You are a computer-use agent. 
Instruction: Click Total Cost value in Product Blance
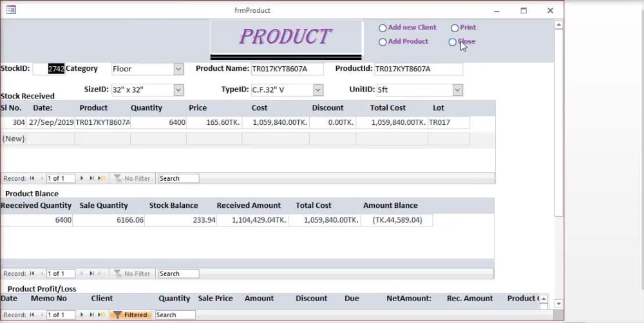point(325,220)
